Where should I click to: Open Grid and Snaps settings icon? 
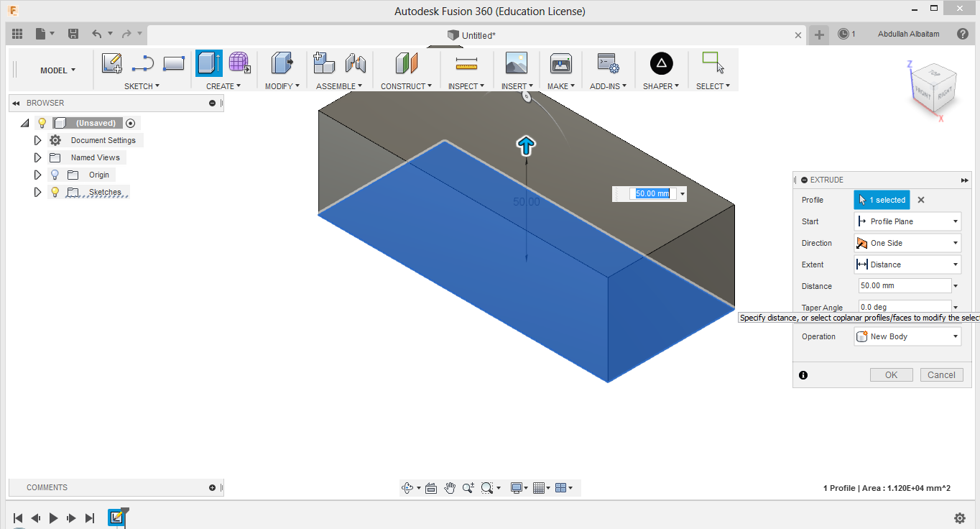coord(540,488)
